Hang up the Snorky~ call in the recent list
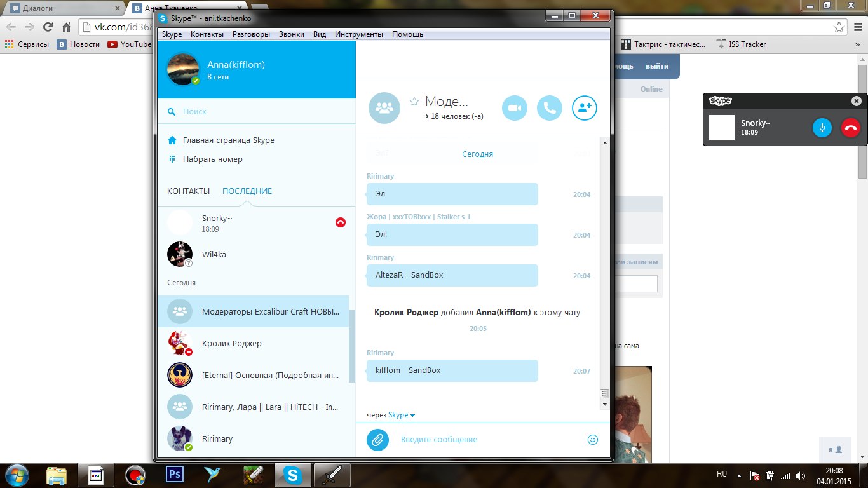 point(341,222)
